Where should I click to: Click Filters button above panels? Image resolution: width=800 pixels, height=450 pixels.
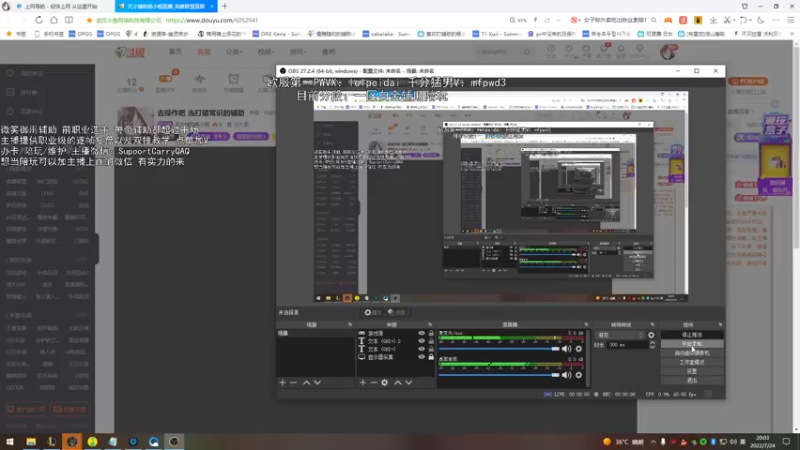[x=396, y=312]
